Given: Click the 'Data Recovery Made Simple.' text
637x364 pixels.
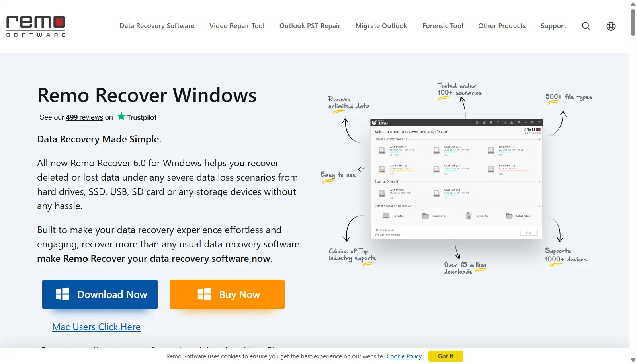Looking at the screenshot, I should (99, 139).
